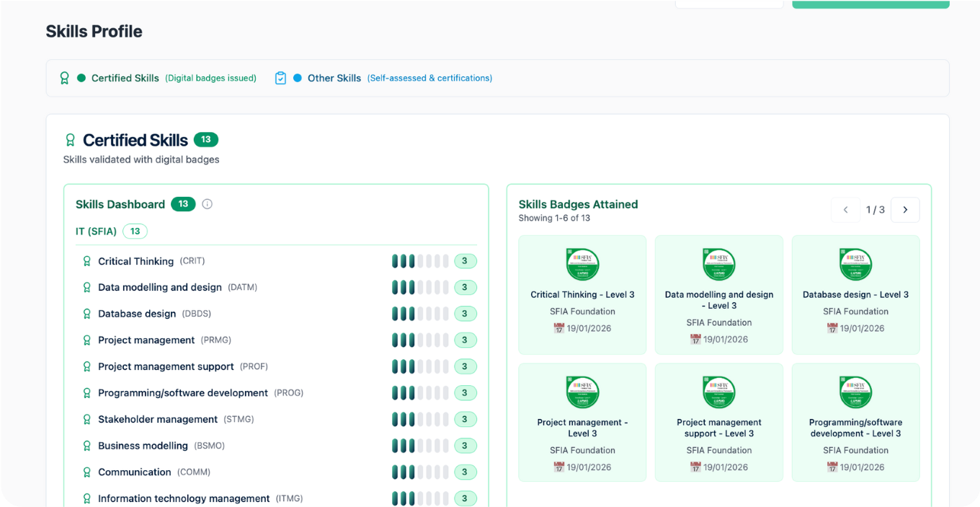Click the Data modelling and design skill name

tap(160, 288)
